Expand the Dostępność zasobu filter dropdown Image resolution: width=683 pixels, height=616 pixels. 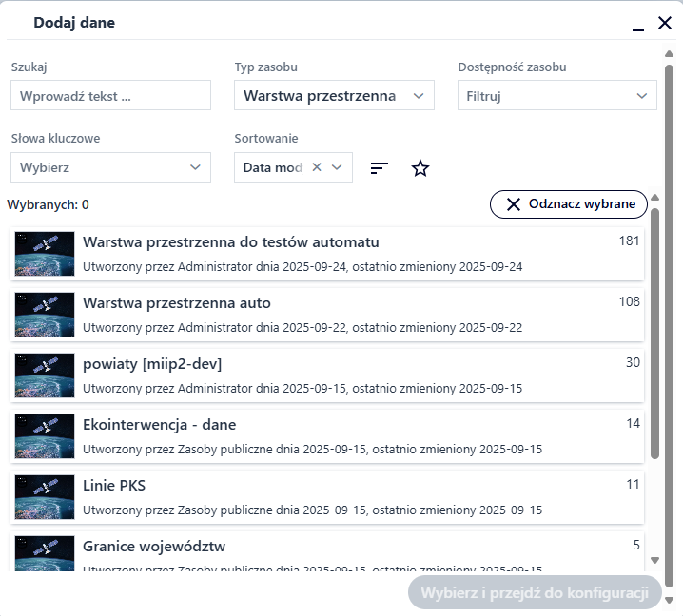(556, 96)
